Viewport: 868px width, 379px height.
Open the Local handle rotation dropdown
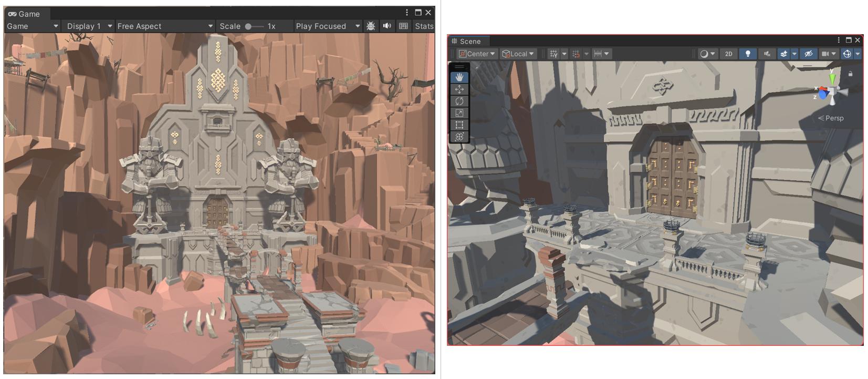(518, 54)
